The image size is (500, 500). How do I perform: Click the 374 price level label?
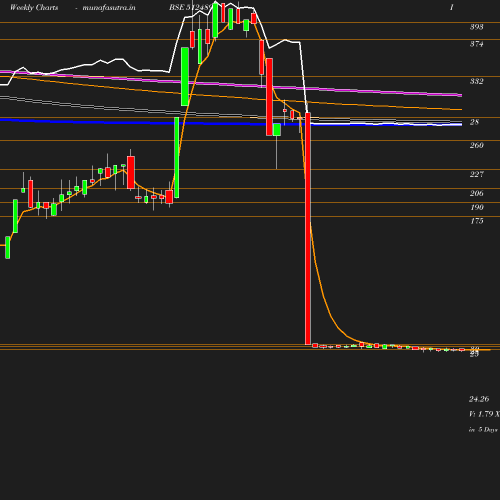click(477, 44)
